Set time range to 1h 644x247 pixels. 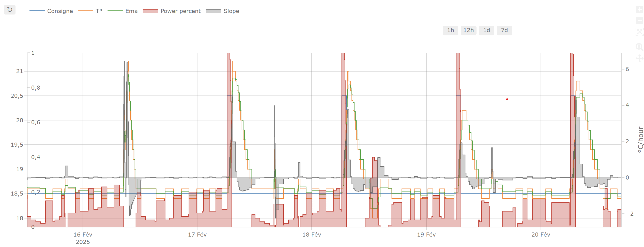[x=450, y=30]
